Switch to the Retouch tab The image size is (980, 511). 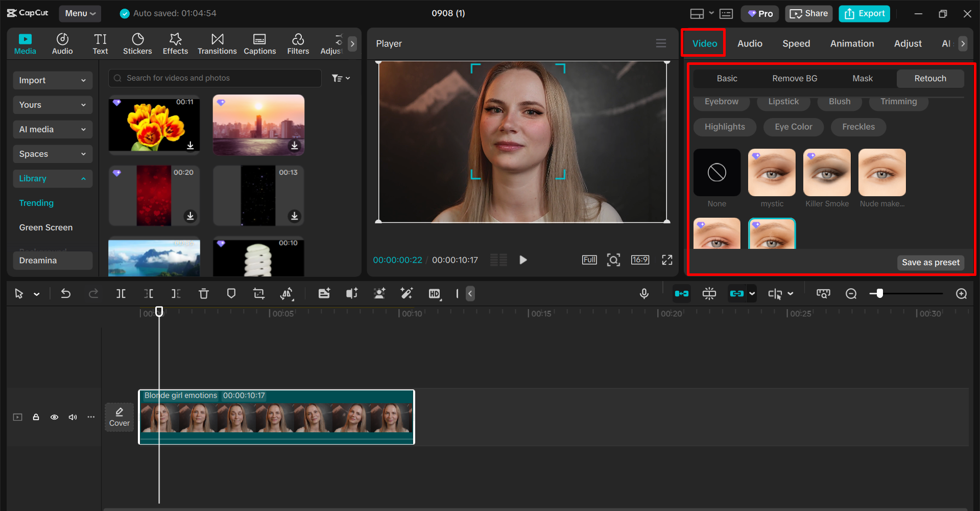coord(929,78)
